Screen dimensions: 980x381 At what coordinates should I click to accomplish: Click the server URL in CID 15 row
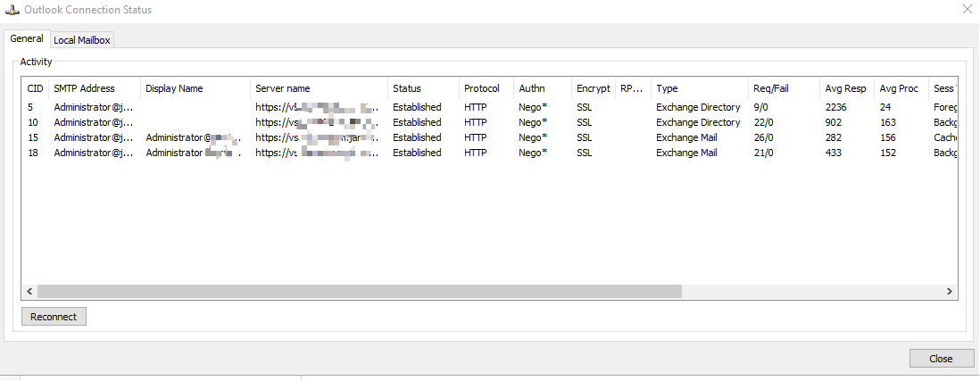[x=317, y=137]
